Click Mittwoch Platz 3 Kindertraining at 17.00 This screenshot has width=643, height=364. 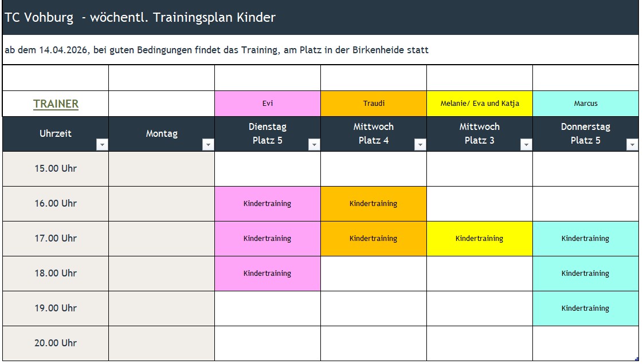(x=480, y=239)
